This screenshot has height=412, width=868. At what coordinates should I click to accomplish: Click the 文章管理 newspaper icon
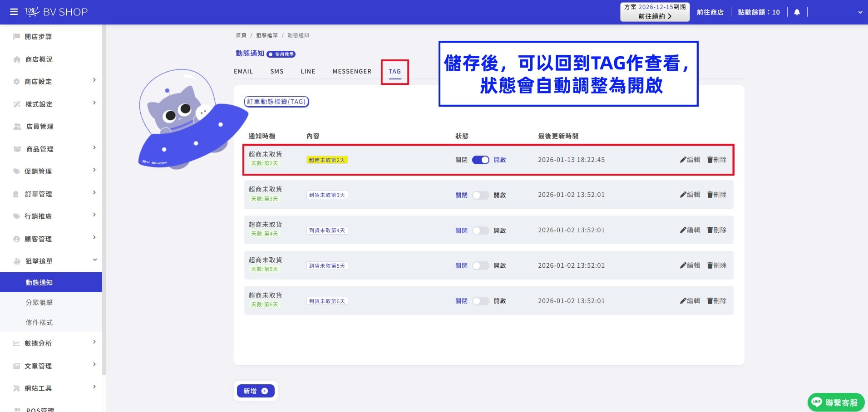[x=17, y=366]
